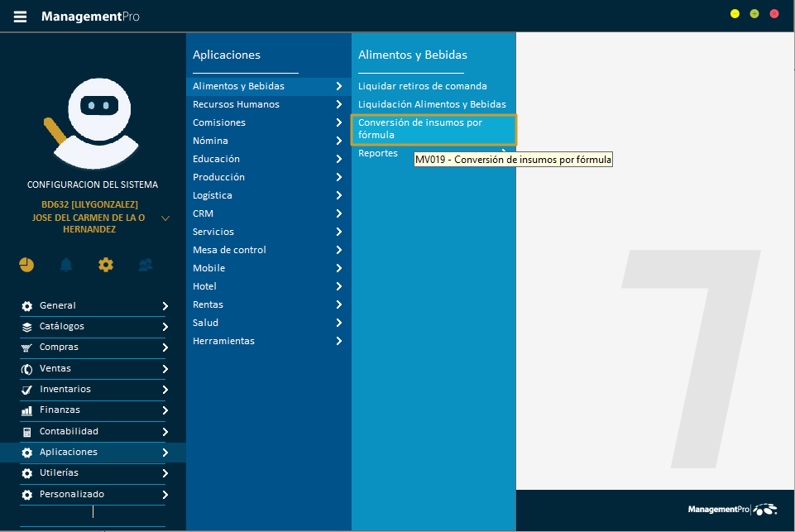Open the Educación submenu
Screen dimensions: 795x532
pos(269,159)
